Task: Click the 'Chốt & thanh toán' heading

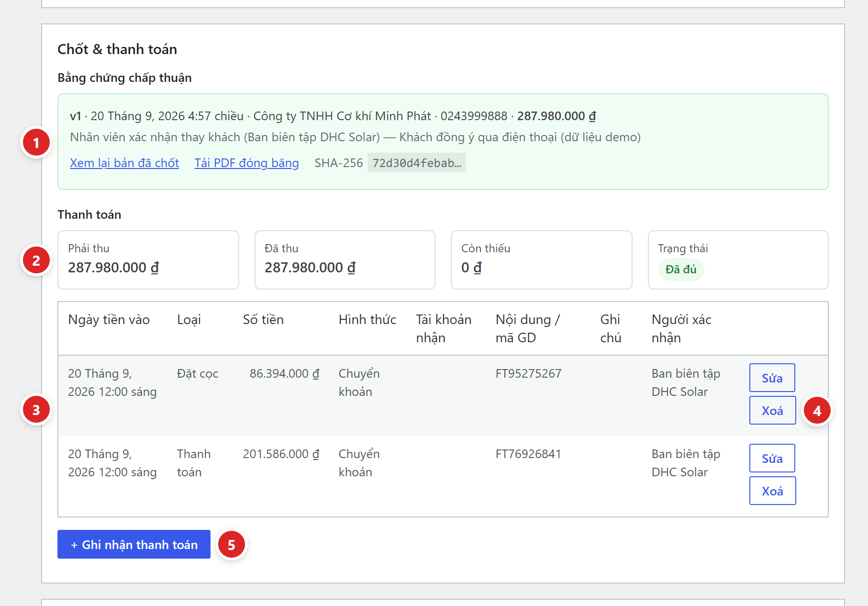Action: (117, 49)
